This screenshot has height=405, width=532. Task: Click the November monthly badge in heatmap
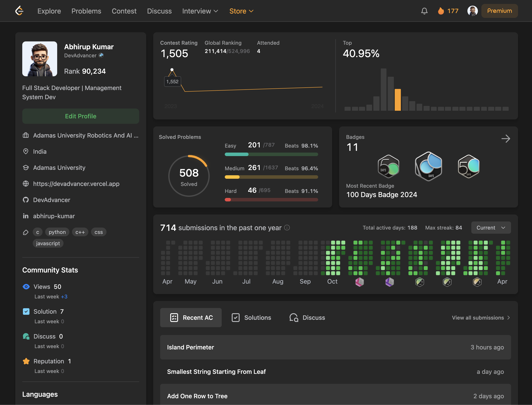[359, 282]
